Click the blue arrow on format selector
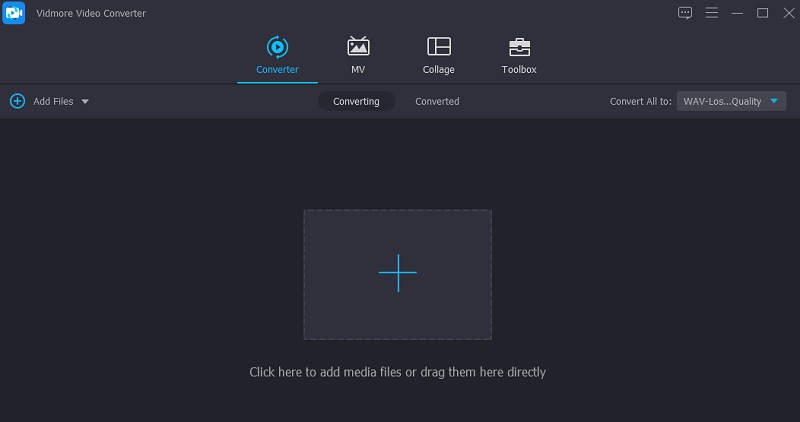 (775, 101)
